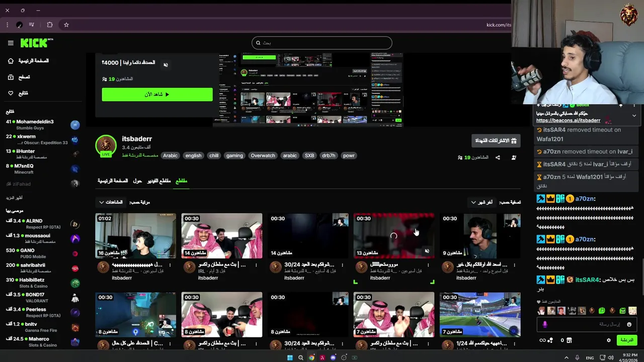Open the Browse sidebar item

[19, 77]
